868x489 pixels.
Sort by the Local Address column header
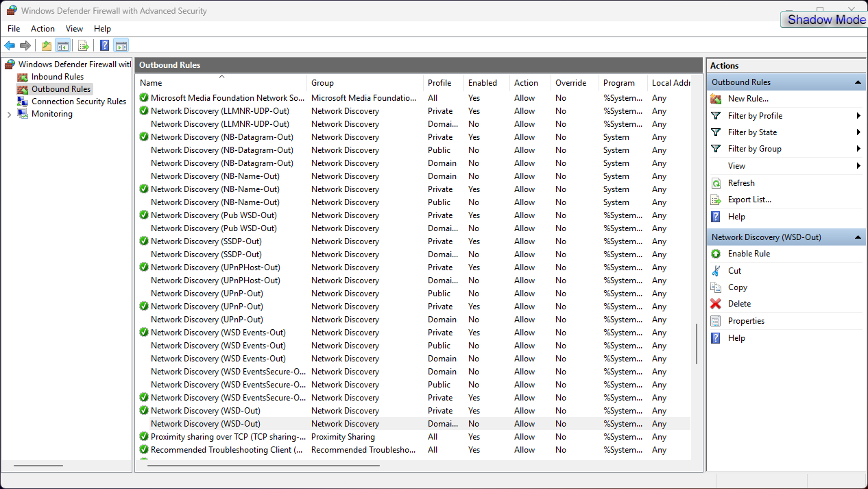click(670, 83)
